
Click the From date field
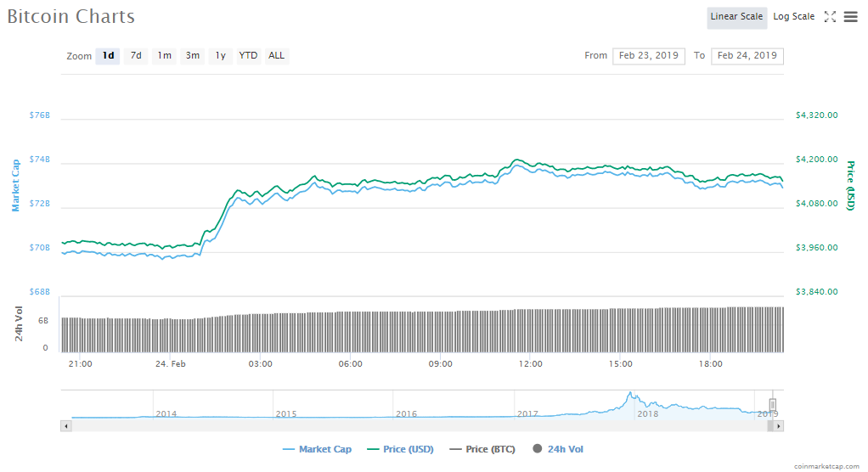[x=649, y=56]
